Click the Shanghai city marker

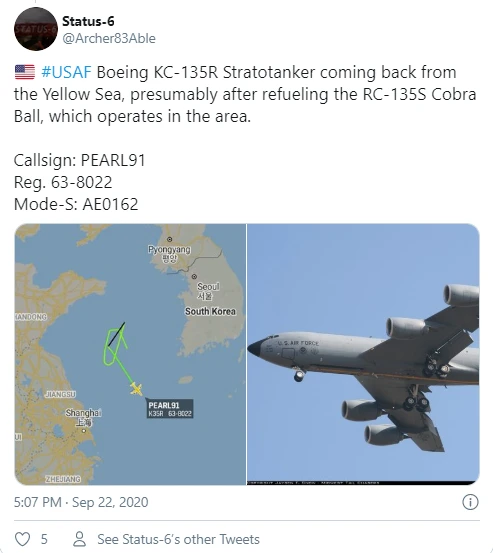pyautogui.click(x=84, y=431)
